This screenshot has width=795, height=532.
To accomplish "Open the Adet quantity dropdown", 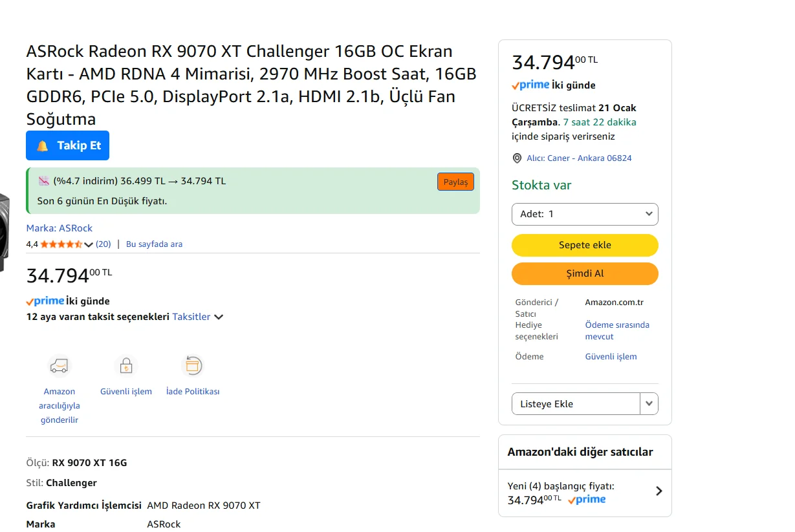I will [x=585, y=214].
